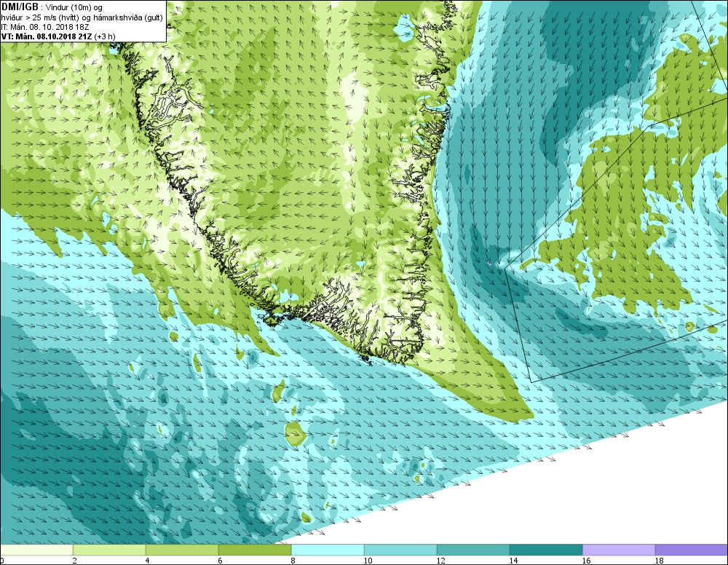Click the 14–16 m/s dark teal legend swatch
Screen dimensions: 728x565
pyautogui.click(x=547, y=550)
